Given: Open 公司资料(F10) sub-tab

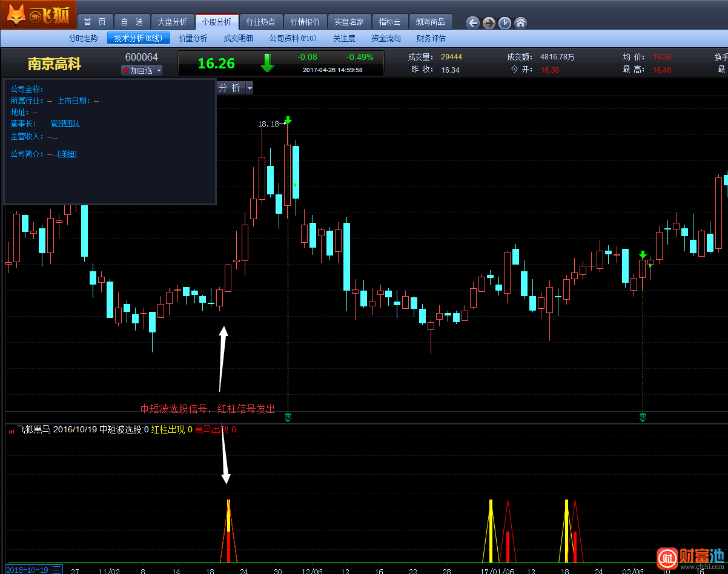Looking at the screenshot, I should coord(293,38).
